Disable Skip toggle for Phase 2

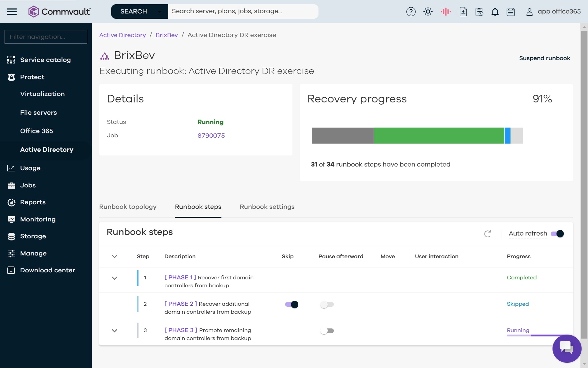point(292,305)
